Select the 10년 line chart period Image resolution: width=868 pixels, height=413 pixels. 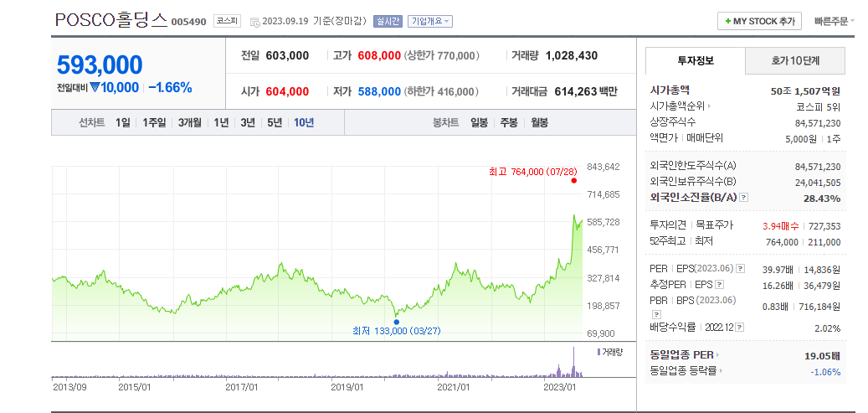(304, 123)
